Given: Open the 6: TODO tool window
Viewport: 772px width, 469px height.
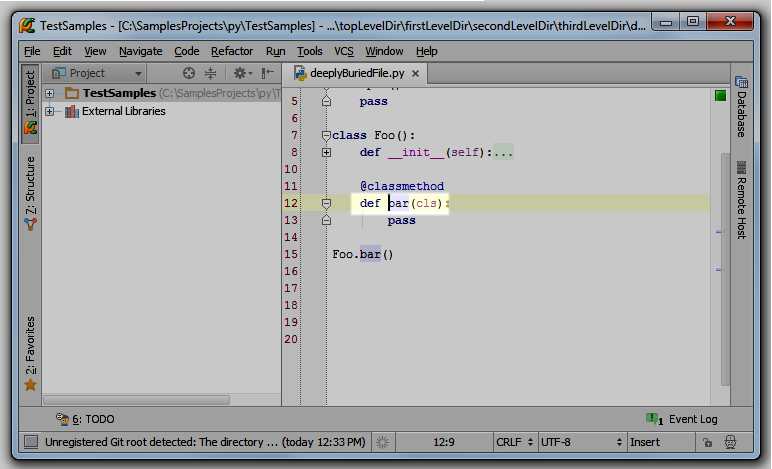Looking at the screenshot, I should click(85, 419).
